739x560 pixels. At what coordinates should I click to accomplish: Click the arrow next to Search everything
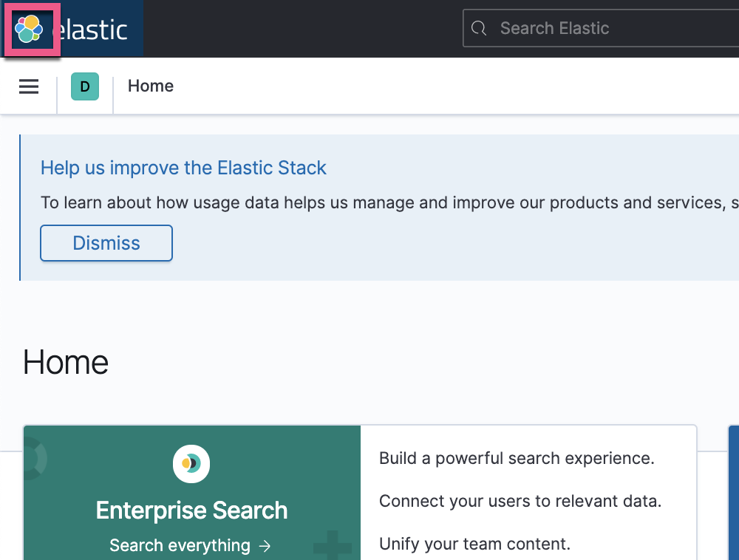coord(265,546)
